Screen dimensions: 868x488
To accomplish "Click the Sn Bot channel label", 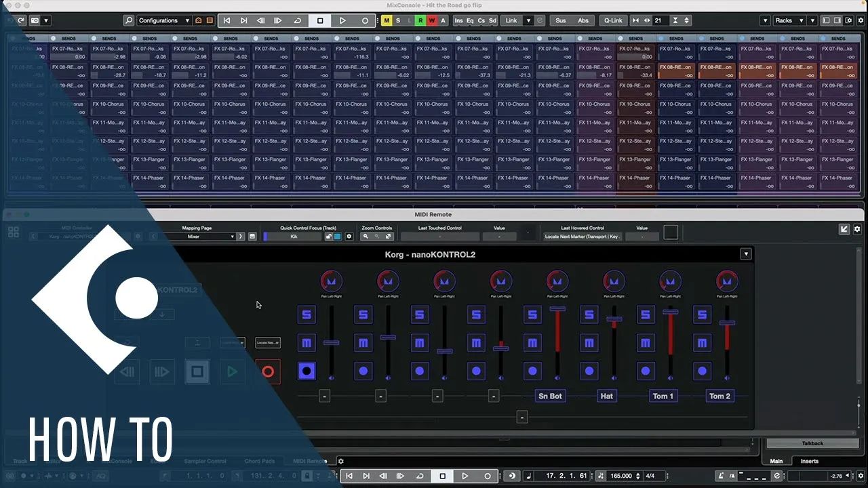I will [550, 396].
